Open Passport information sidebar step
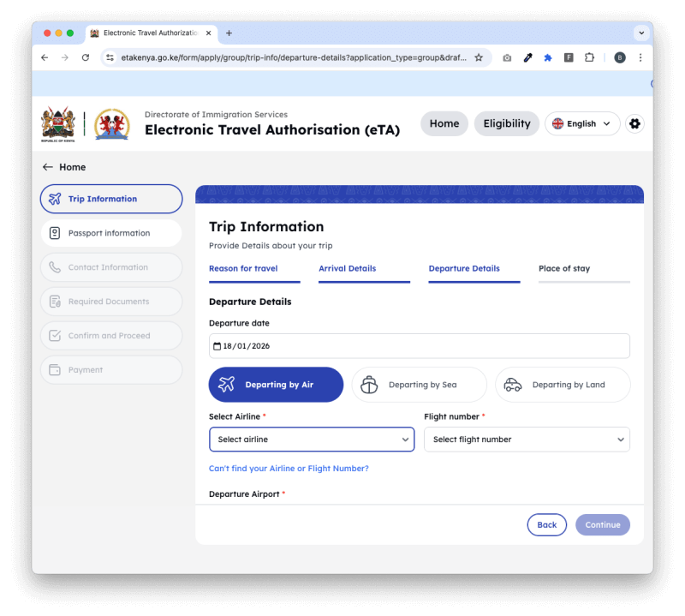Screen dimensions: 685x616 click(x=111, y=233)
